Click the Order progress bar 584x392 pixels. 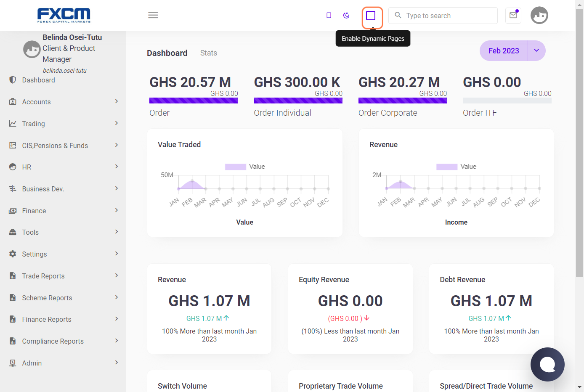click(194, 101)
